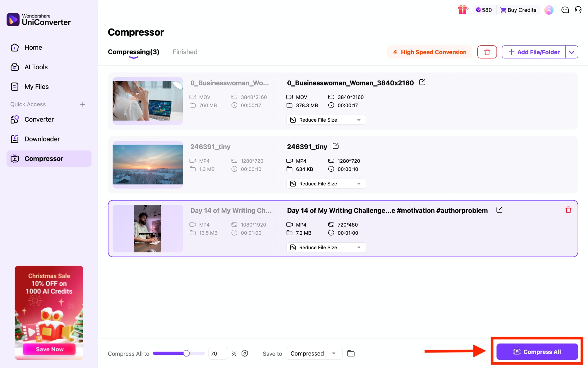588x368 pixels.
Task: Expand the arrow next to Add File/Folder
Action: 572,52
